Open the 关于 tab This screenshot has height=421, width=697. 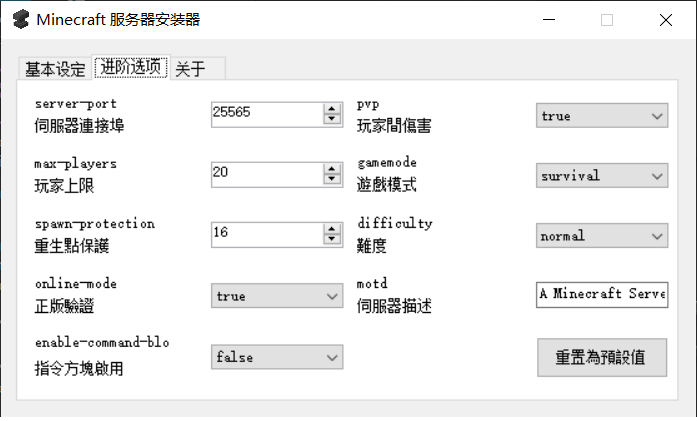coord(198,69)
